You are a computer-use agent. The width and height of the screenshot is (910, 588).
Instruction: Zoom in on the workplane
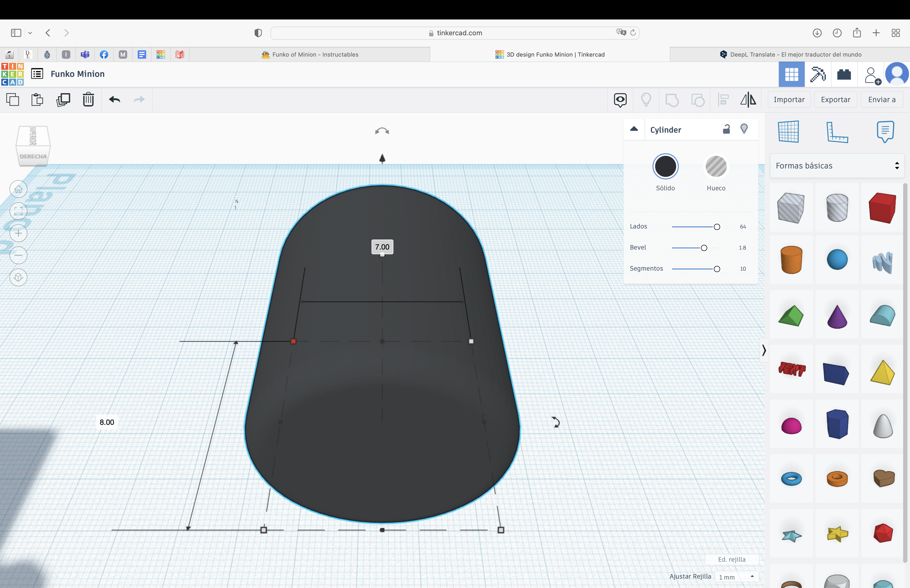coord(18,233)
